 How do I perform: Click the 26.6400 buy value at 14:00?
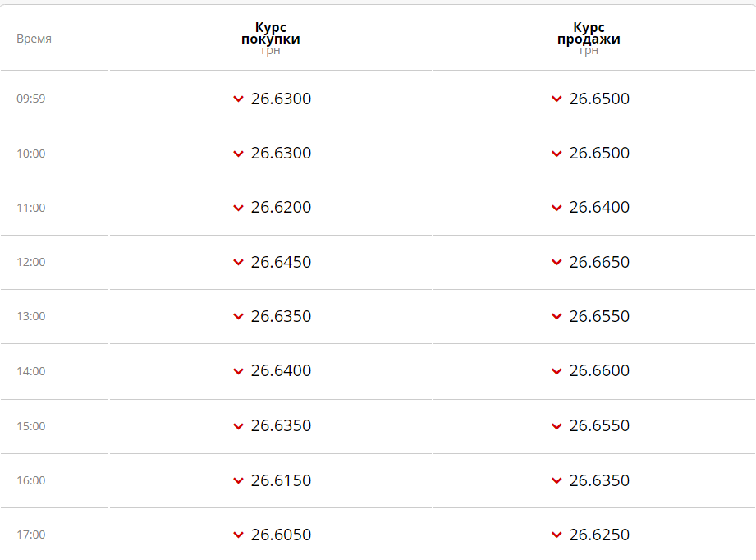coord(281,370)
